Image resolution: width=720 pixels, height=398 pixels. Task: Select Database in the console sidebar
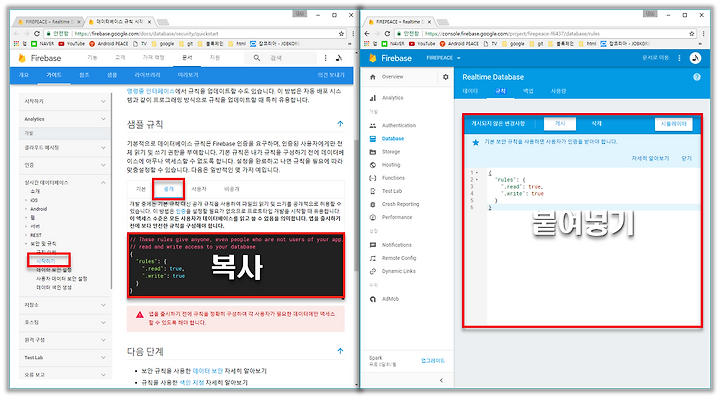tap(393, 138)
